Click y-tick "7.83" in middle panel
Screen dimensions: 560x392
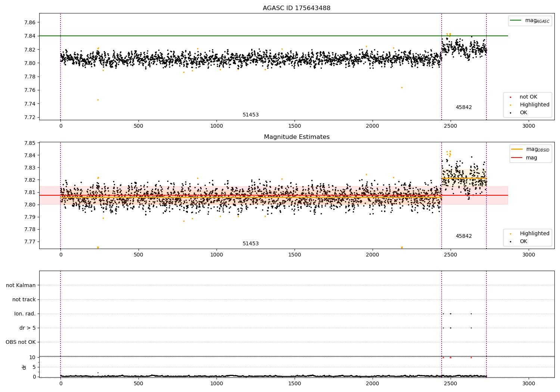30,168
